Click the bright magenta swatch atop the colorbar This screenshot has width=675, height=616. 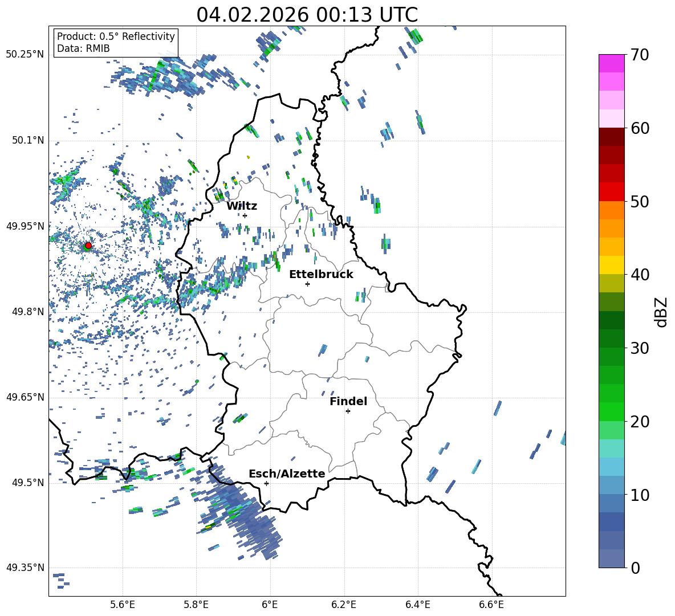pyautogui.click(x=612, y=63)
